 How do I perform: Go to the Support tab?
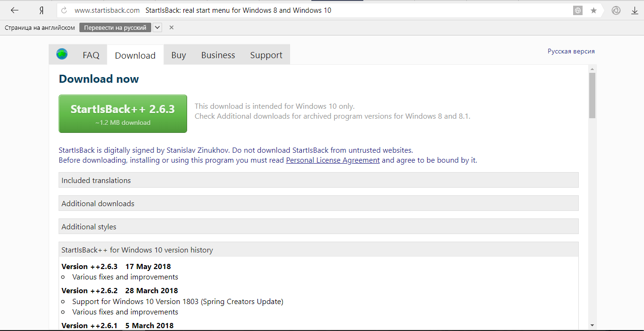click(x=266, y=55)
